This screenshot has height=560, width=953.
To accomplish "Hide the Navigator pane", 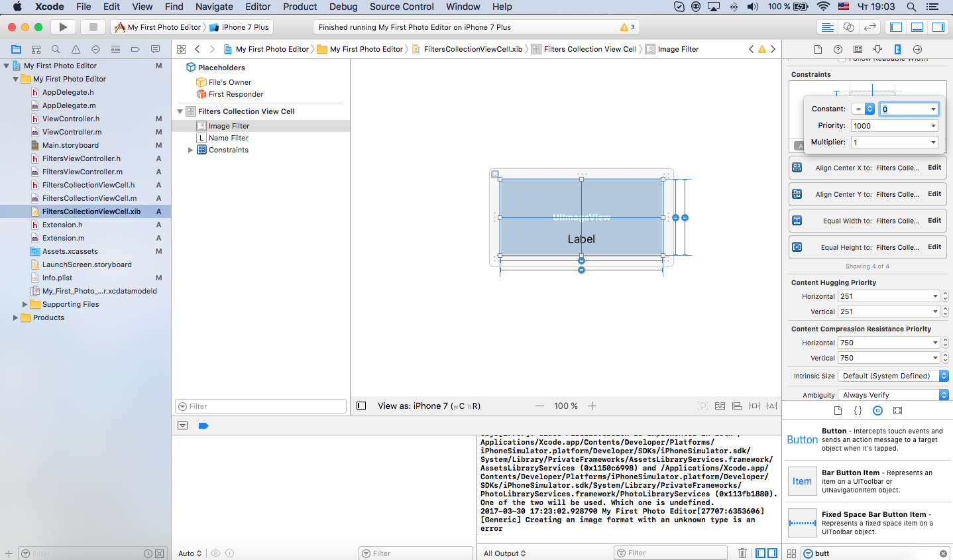I will [896, 27].
